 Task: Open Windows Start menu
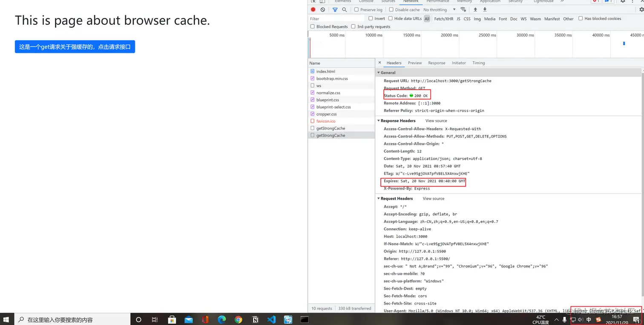point(6,319)
